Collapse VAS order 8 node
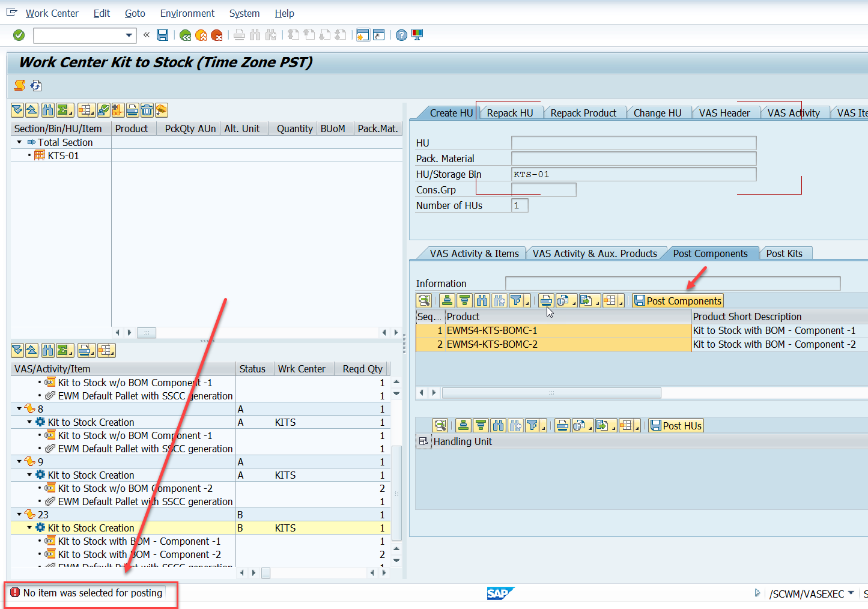This screenshot has width=868, height=609. [x=19, y=409]
